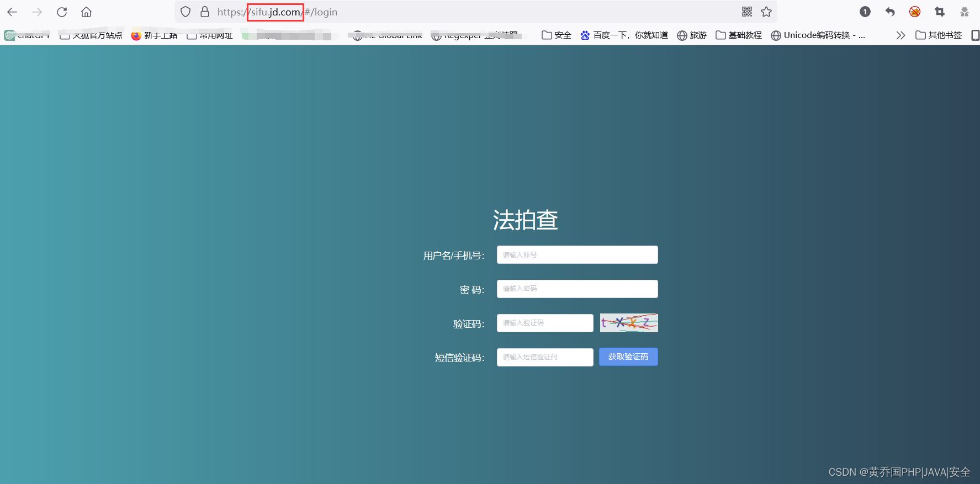Open the 基础教程 bookmark folder
Viewport: 980px width, 484px height.
739,35
